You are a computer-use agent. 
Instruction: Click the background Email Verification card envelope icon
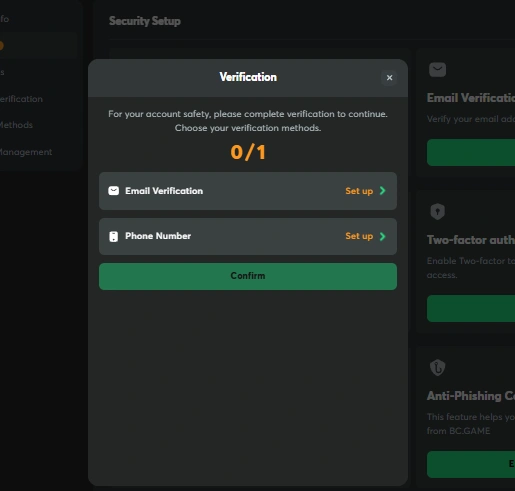pos(437,70)
